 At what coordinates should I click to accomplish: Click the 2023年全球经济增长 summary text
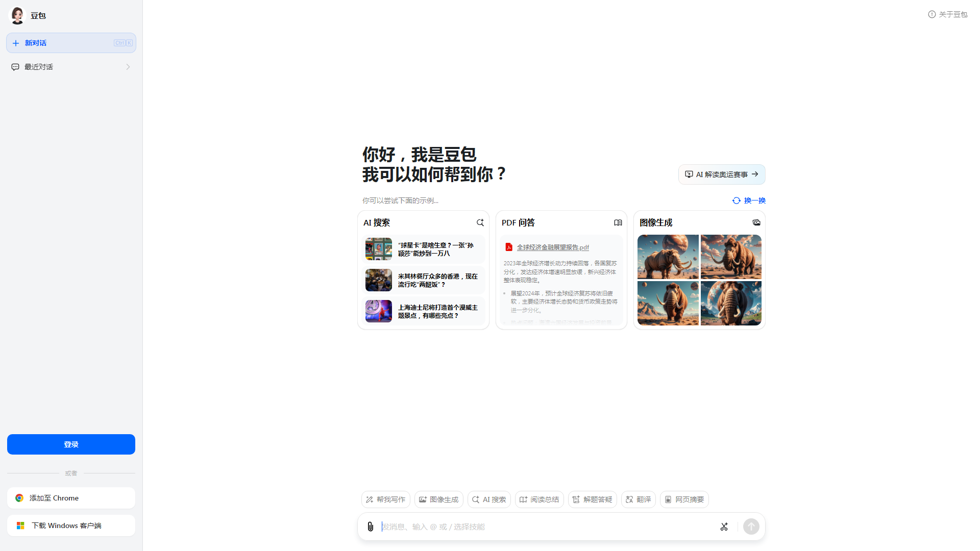pyautogui.click(x=560, y=271)
